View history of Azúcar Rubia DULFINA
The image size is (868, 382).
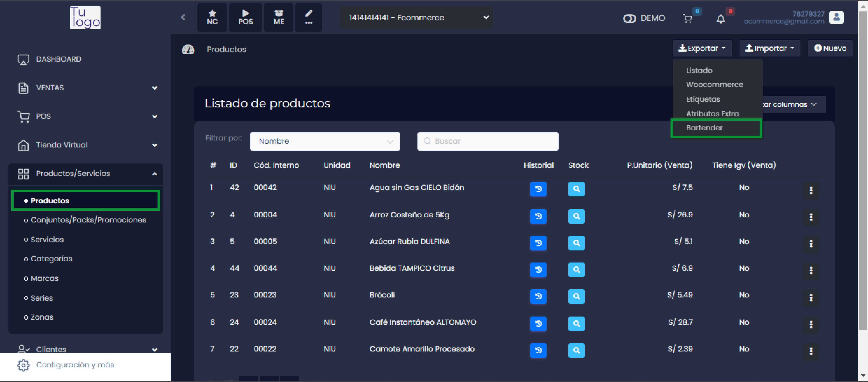point(538,243)
